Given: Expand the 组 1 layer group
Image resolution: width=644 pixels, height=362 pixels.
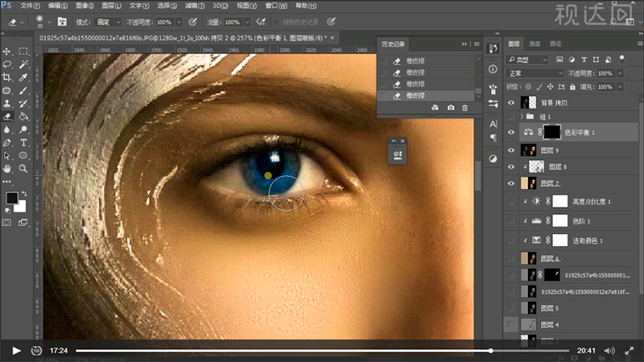Looking at the screenshot, I should click(522, 117).
